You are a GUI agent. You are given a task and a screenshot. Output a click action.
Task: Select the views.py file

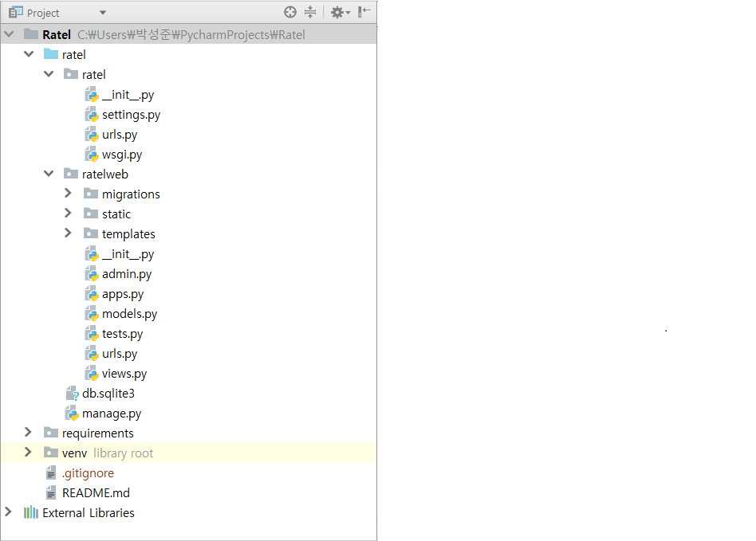pyautogui.click(x=124, y=374)
